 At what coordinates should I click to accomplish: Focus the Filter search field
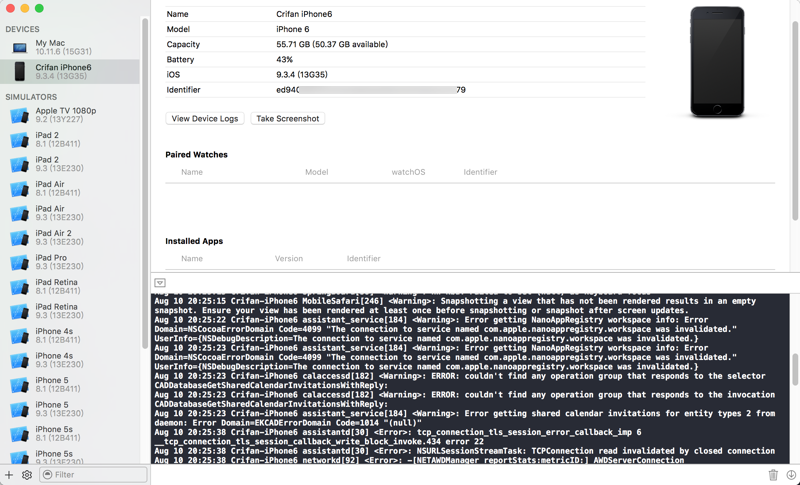pyautogui.click(x=94, y=475)
